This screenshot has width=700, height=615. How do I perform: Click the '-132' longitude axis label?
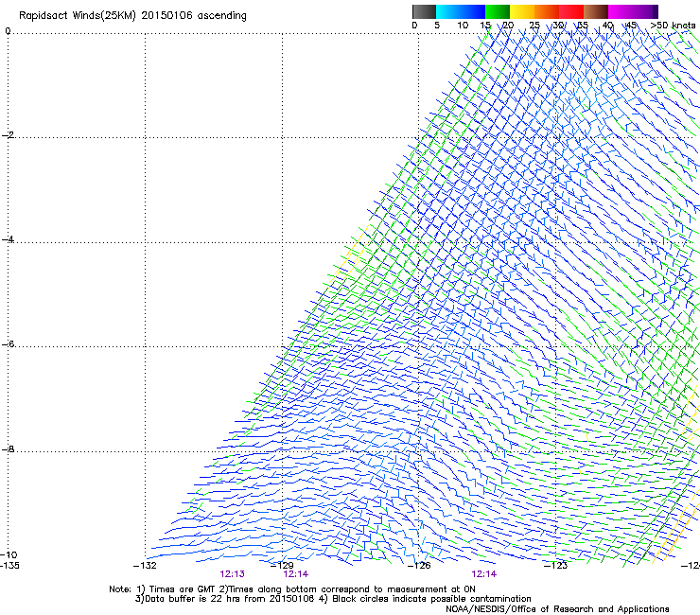pyautogui.click(x=145, y=566)
